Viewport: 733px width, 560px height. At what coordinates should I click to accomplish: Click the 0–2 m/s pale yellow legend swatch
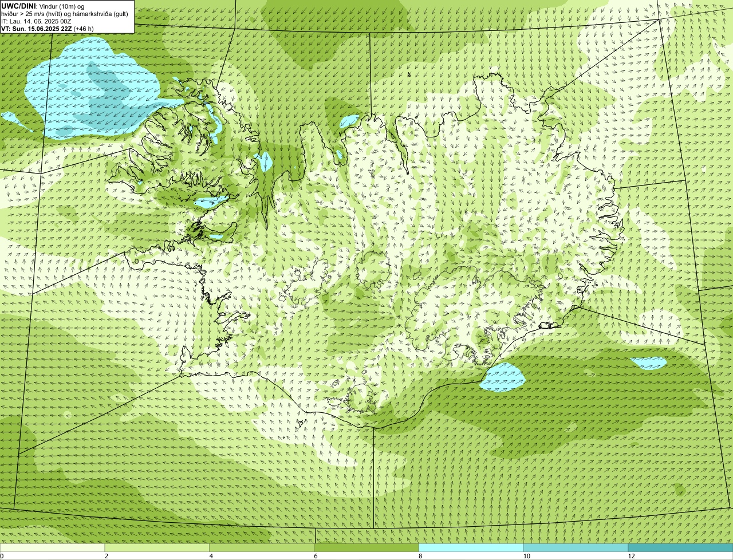53,548
